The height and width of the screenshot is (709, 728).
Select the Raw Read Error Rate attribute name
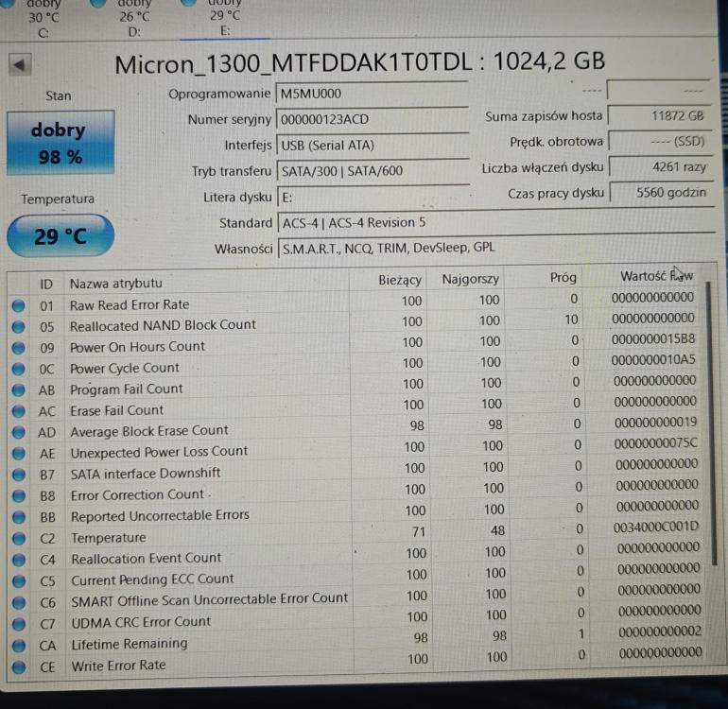pos(130,304)
